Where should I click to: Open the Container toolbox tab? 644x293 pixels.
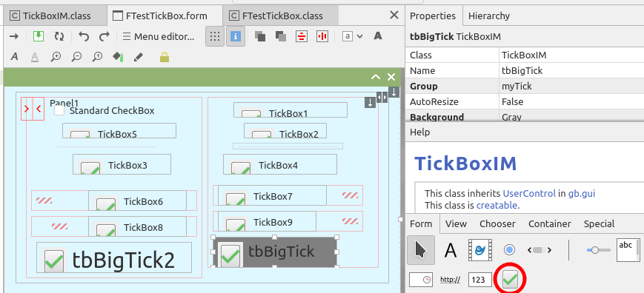point(550,223)
